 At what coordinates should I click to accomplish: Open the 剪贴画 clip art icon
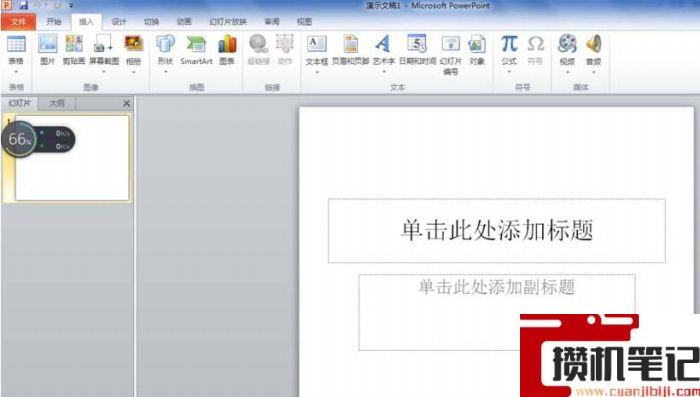pyautogui.click(x=74, y=45)
